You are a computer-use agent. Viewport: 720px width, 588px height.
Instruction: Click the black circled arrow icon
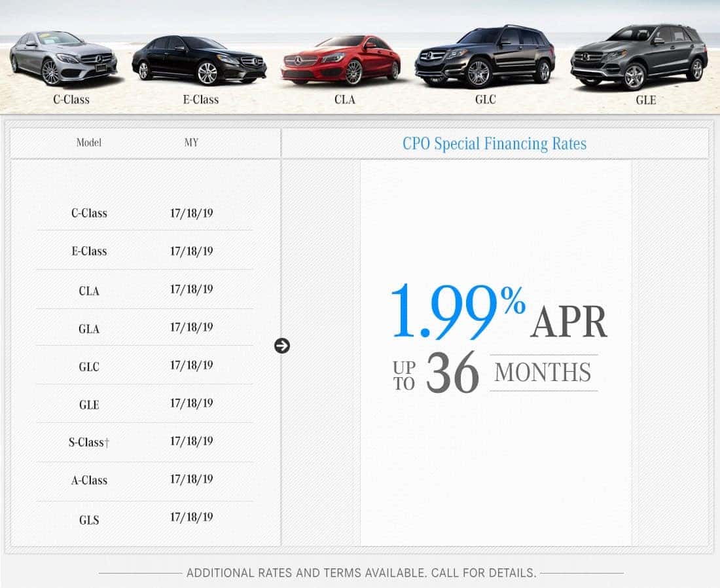click(282, 346)
